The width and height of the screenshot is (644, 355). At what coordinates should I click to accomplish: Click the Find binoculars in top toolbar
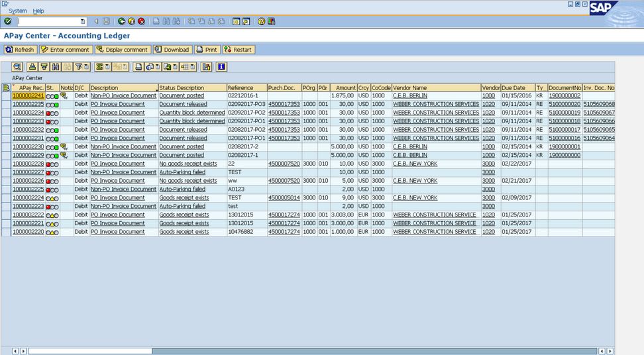point(166,21)
